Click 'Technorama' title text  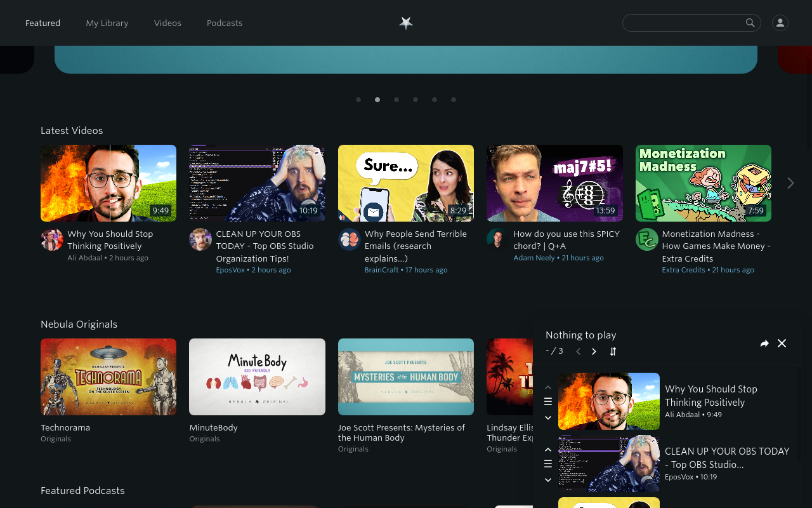[x=65, y=427]
